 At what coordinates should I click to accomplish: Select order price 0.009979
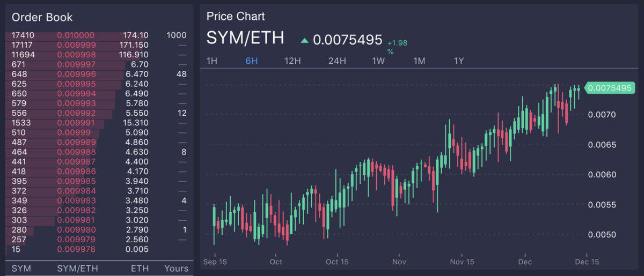tap(76, 239)
